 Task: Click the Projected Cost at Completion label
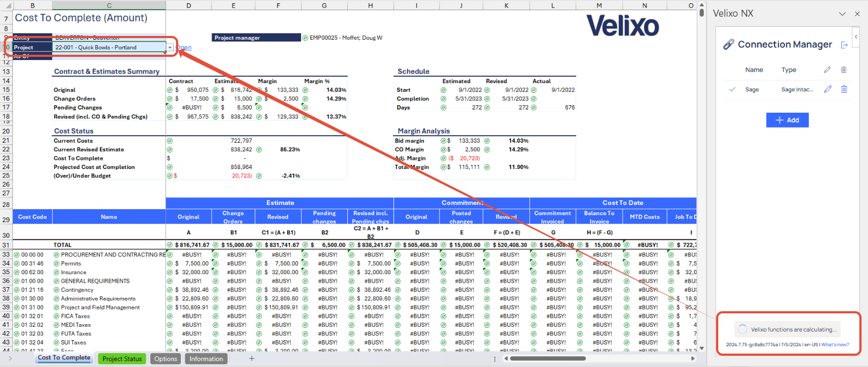pos(94,167)
